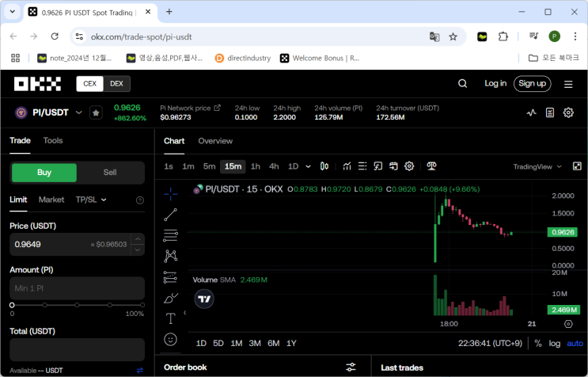Screen dimensions: 588x377
Task: Open the chart settings gear
Action: [409, 166]
